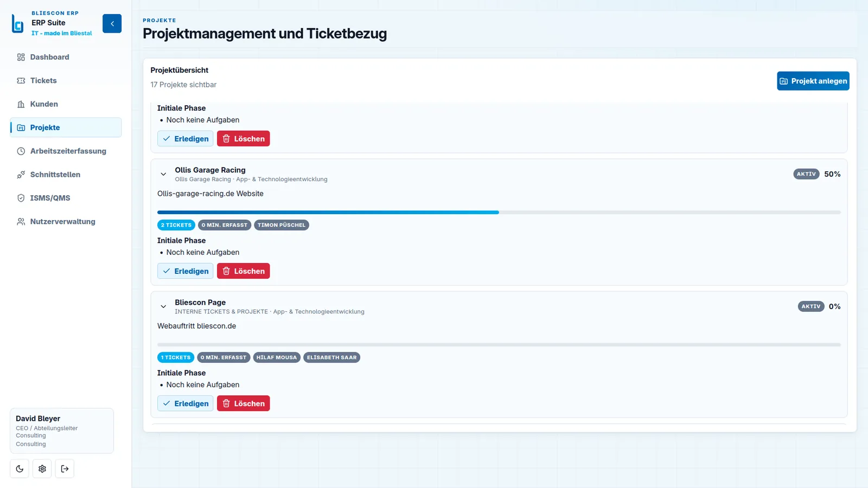Click the Ollis Garage Racing project title
Image resolution: width=868 pixels, height=488 pixels.
[x=210, y=170]
